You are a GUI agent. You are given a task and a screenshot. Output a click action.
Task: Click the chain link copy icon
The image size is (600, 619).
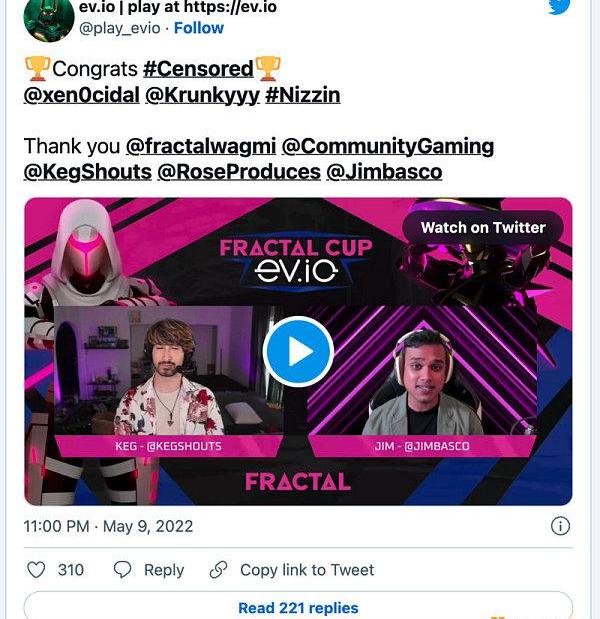click(x=218, y=570)
